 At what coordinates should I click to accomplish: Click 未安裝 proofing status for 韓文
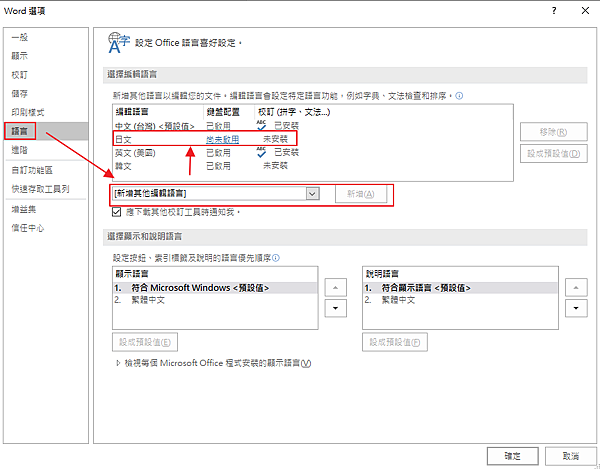275,166
